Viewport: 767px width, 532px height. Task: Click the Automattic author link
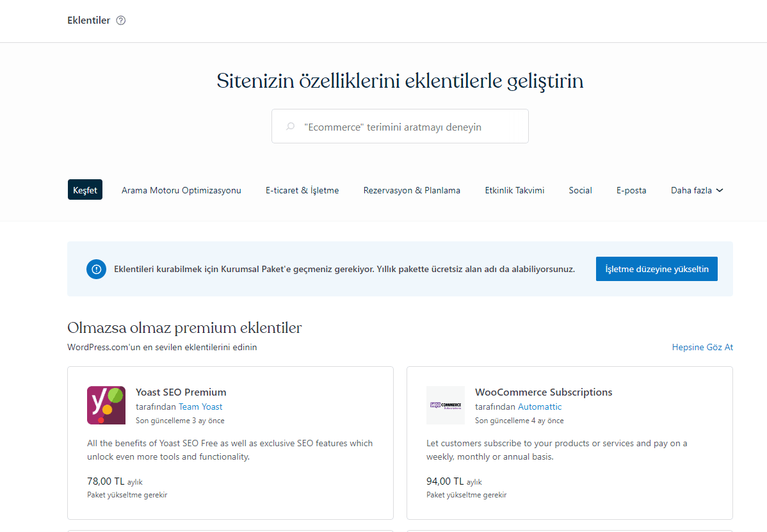pyautogui.click(x=540, y=407)
